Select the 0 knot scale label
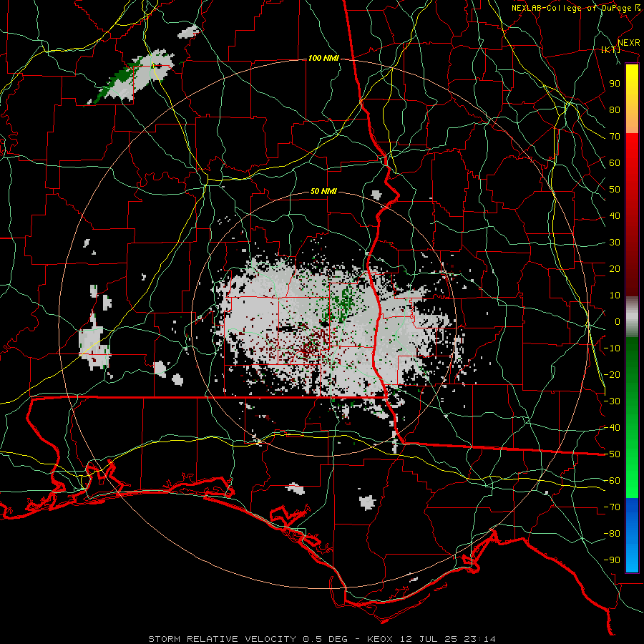 tap(618, 322)
